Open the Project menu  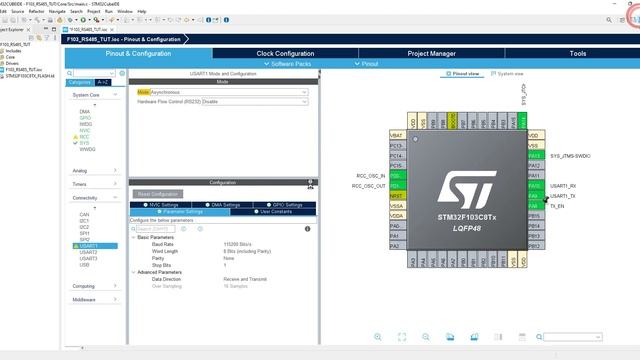pyautogui.click(x=93, y=11)
